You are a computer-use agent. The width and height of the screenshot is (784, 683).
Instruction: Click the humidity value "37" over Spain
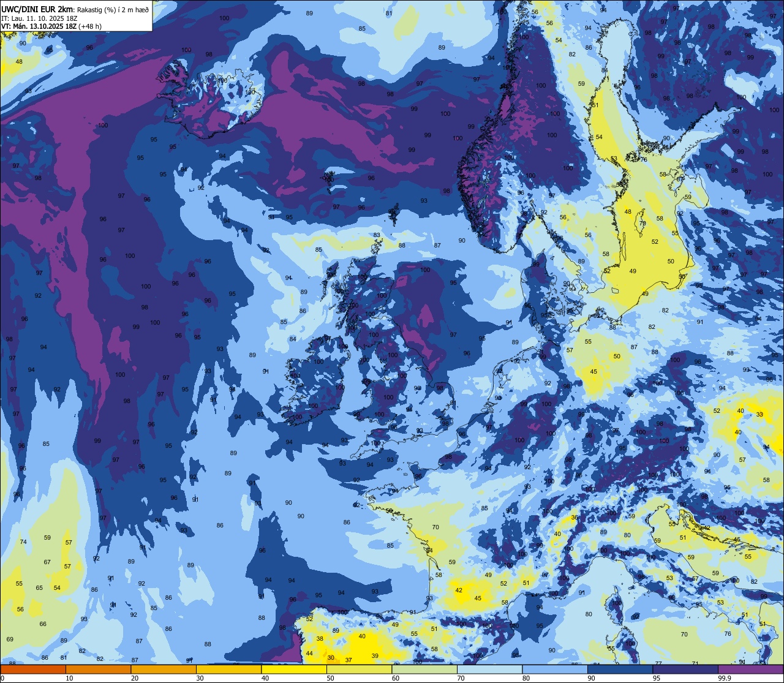coord(349,660)
